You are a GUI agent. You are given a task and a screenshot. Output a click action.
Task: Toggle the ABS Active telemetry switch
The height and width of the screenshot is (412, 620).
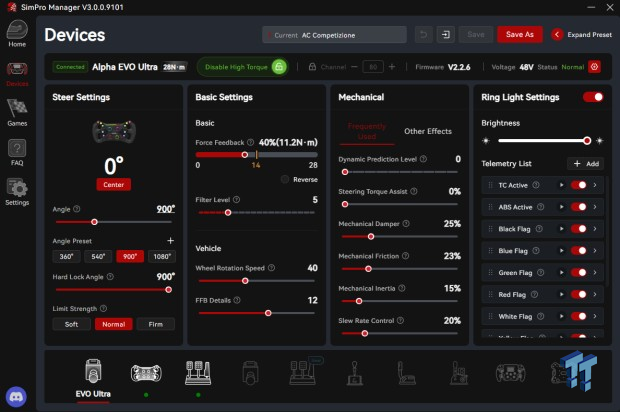(578, 207)
